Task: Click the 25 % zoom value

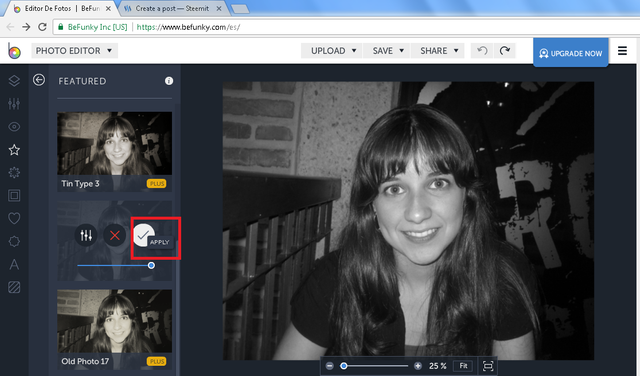Action: click(x=438, y=366)
